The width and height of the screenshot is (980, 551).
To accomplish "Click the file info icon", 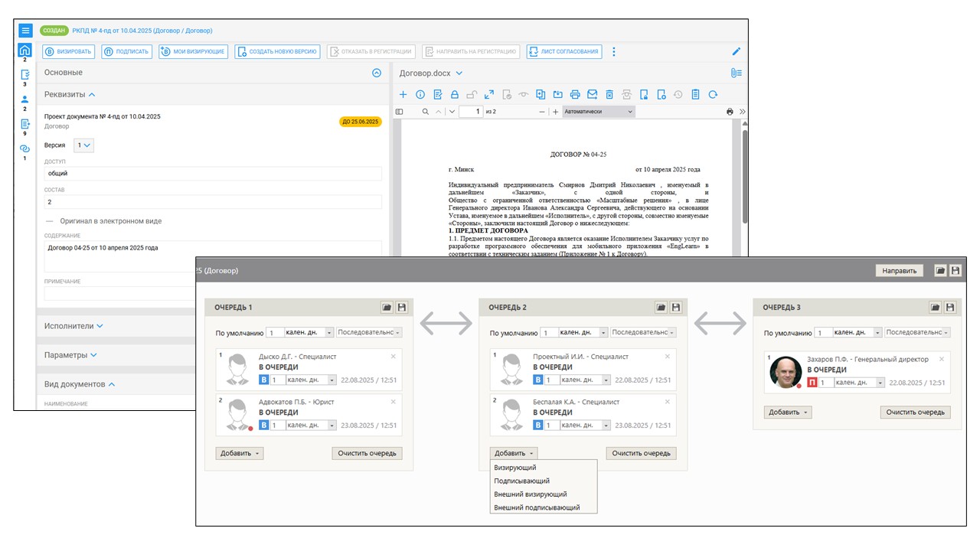I will [420, 95].
